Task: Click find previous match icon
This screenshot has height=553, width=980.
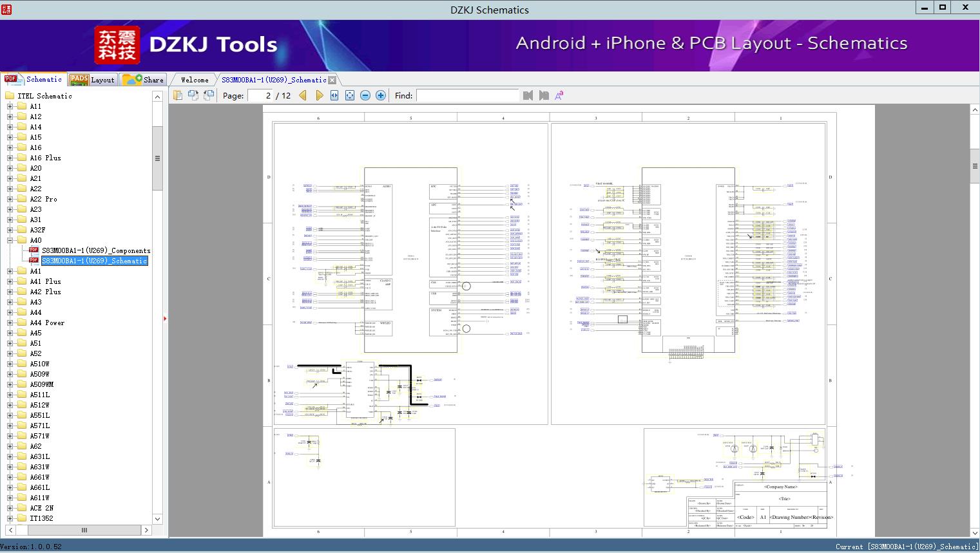Action: (528, 95)
